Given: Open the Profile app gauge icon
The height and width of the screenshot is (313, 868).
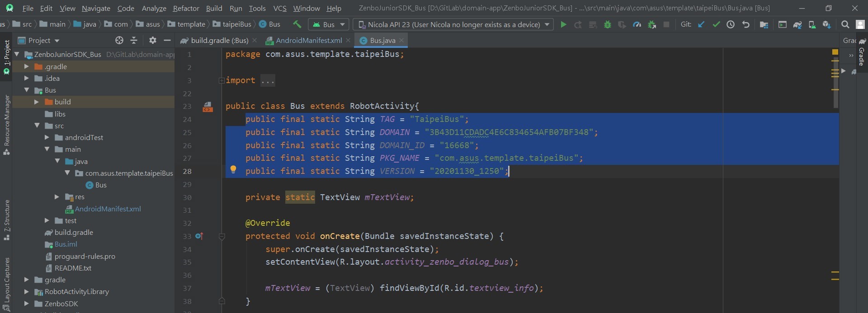Looking at the screenshot, I should pos(637,24).
